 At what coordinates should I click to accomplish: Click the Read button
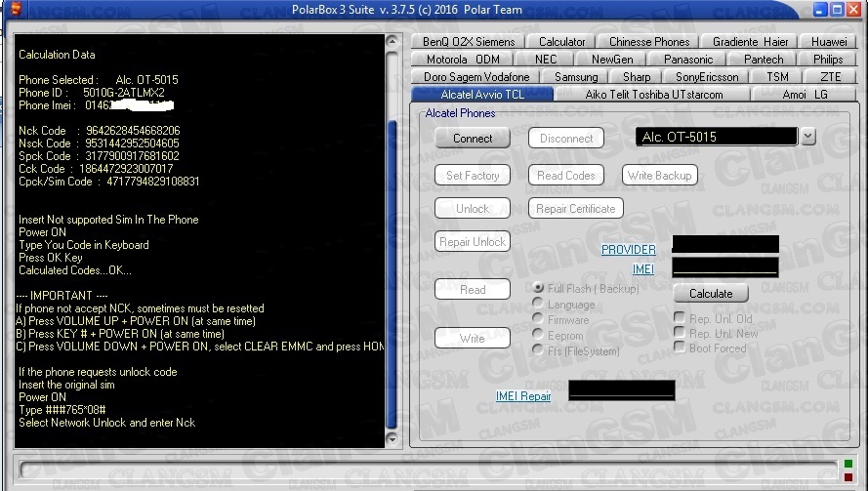click(x=473, y=290)
